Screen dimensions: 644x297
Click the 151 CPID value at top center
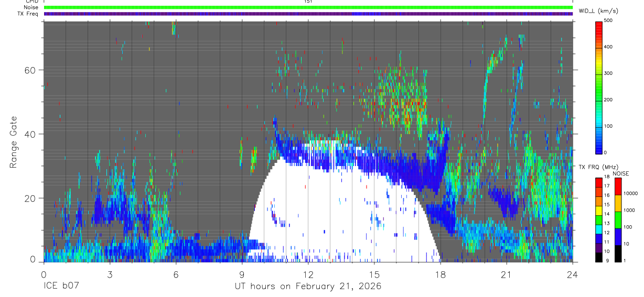pos(308,2)
